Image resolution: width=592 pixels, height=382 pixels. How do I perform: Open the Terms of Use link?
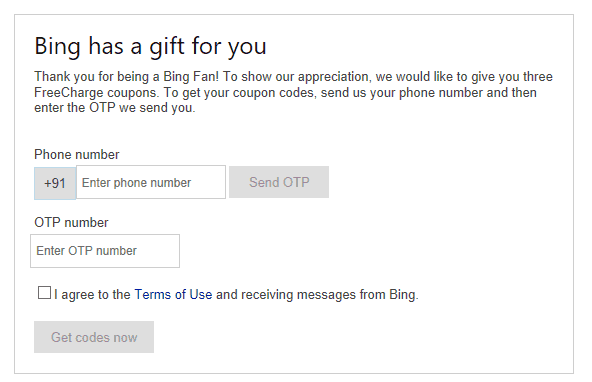pyautogui.click(x=173, y=294)
